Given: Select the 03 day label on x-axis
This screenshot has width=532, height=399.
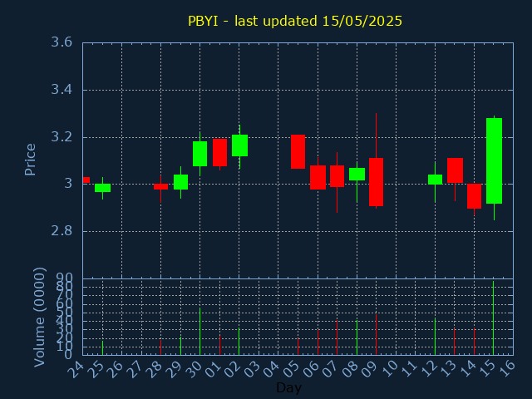Looking at the screenshot, I should coord(252,369).
